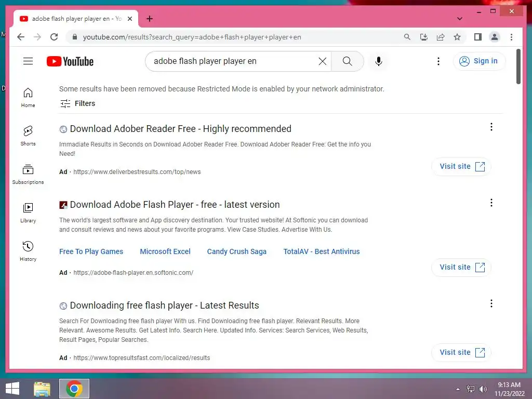Open Download Adober Reader Free title

point(180,129)
